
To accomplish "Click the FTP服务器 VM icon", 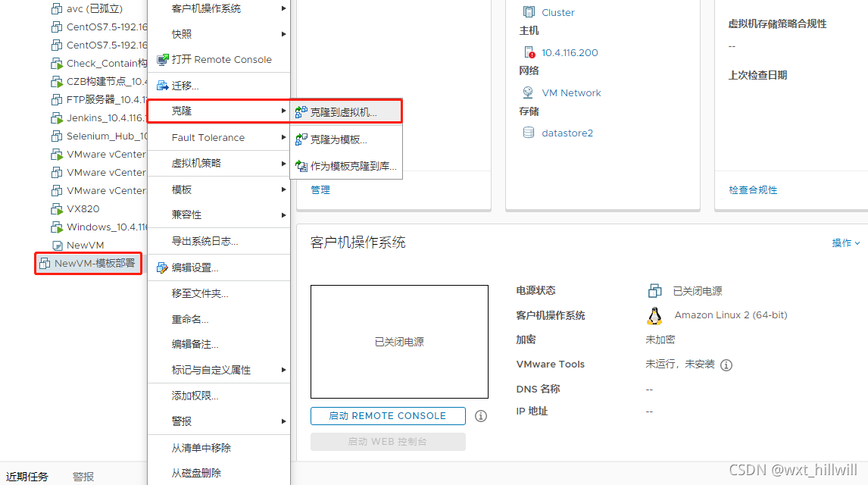I will [x=57, y=100].
